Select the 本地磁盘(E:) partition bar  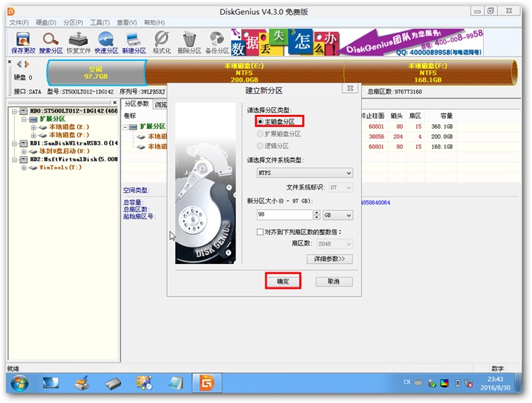[x=244, y=72]
